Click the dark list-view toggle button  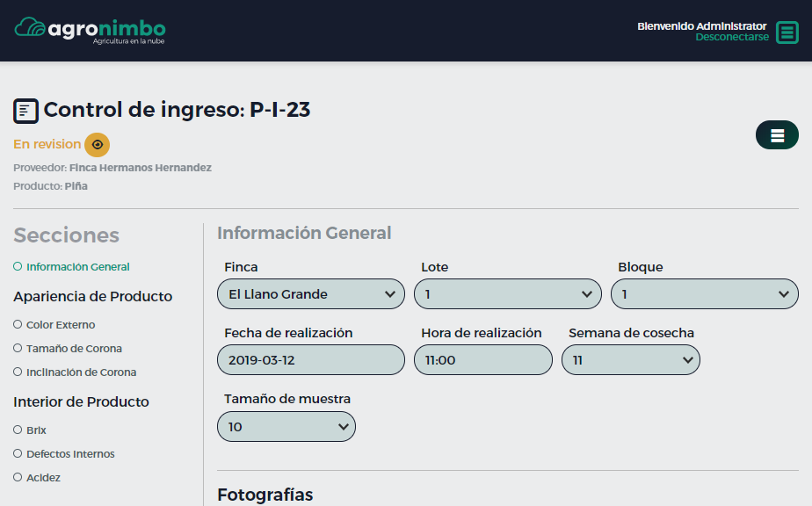click(x=777, y=135)
